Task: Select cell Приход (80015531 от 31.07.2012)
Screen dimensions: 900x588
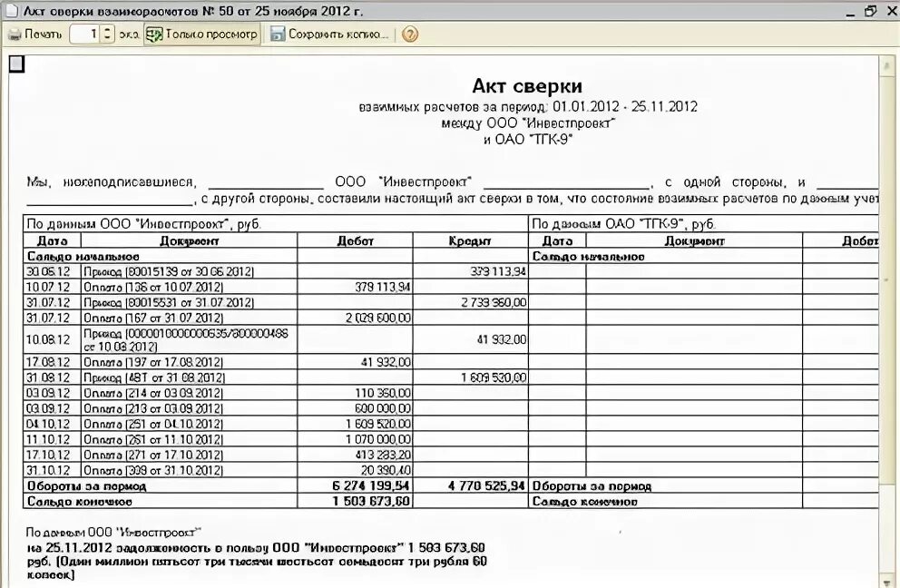Action: 190,302
